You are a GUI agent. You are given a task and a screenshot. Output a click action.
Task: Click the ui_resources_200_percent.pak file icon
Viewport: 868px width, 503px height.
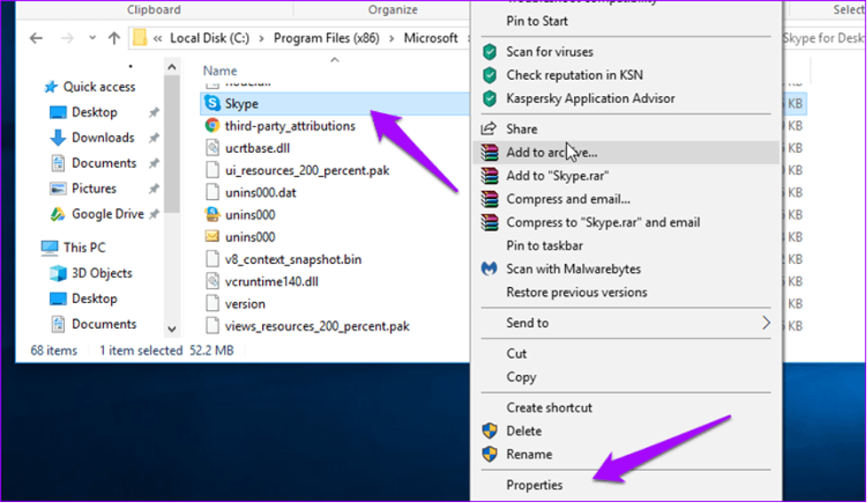212,170
